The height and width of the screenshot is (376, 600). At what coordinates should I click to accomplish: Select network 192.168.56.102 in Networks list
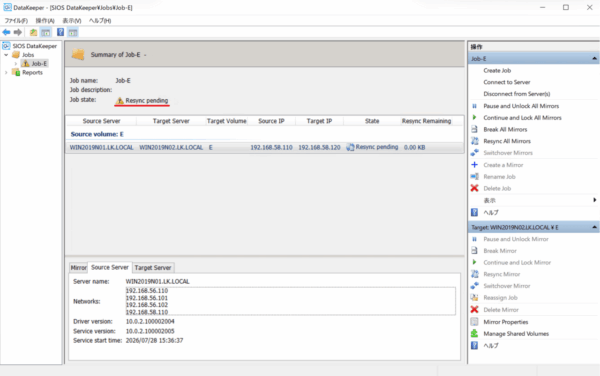click(147, 305)
